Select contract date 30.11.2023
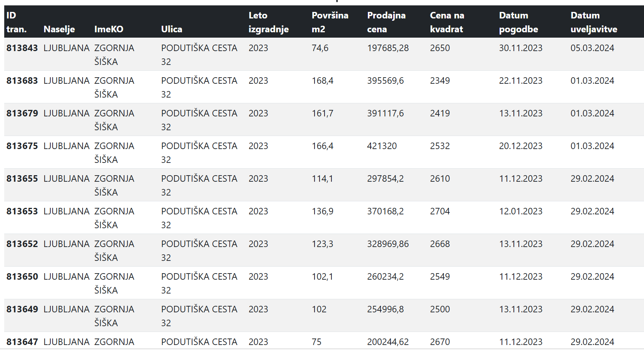644x350 pixels. point(520,48)
